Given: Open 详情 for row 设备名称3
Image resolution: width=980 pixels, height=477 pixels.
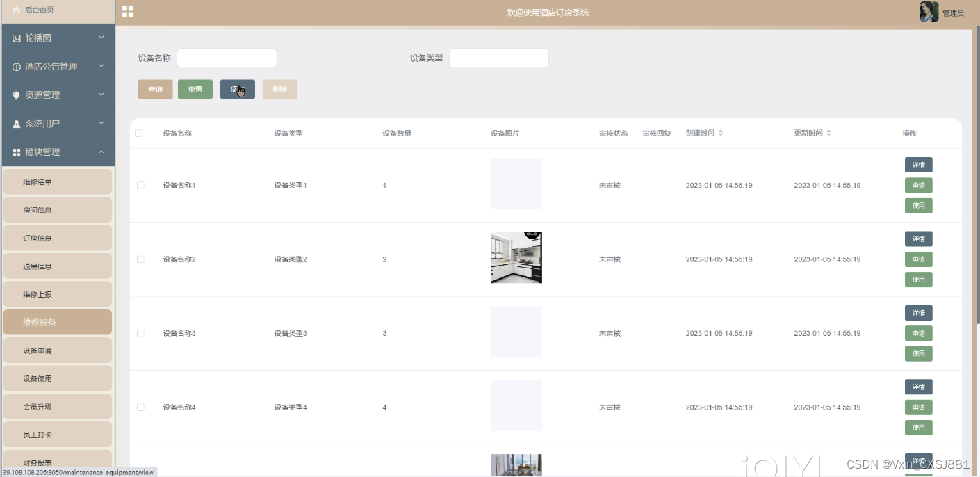Looking at the screenshot, I should [x=918, y=313].
